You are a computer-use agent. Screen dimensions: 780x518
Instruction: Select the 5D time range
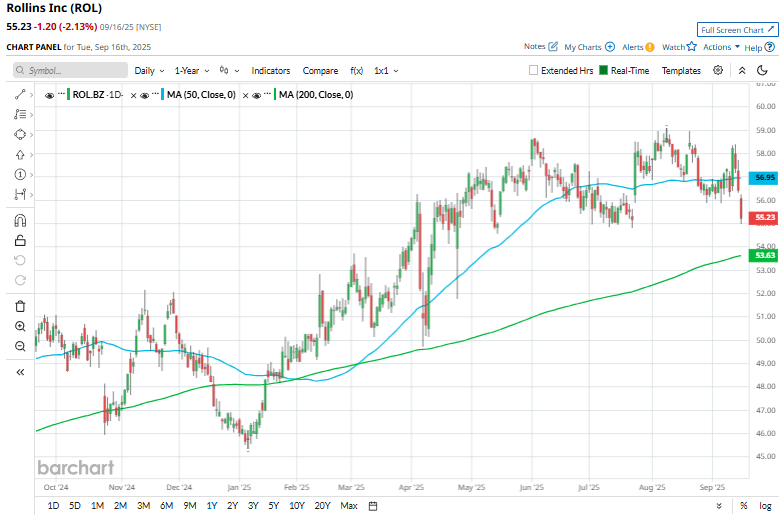coord(75,506)
